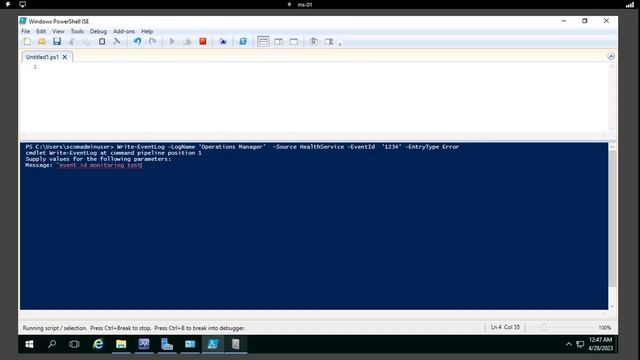Click the Run Selection toolbar icon
Viewport: 640px width, 360px height.
pos(187,42)
